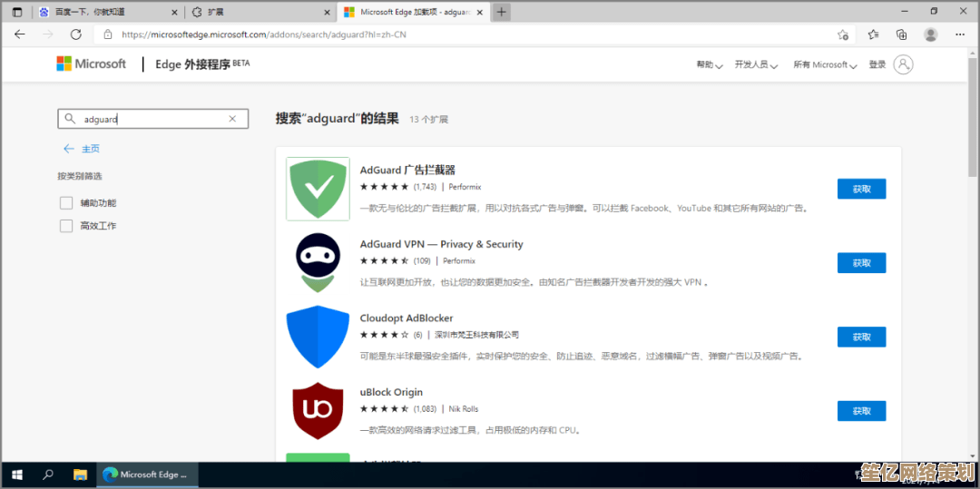Image resolution: width=980 pixels, height=489 pixels.
Task: Click the sign-in account avatar icon
Action: (x=903, y=64)
